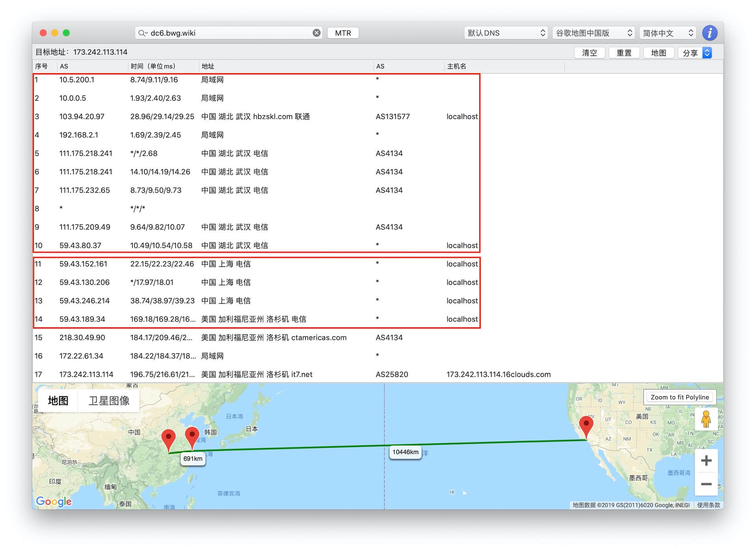Open the 简体中文 language dropdown
This screenshot has height=552, width=756.
[667, 33]
